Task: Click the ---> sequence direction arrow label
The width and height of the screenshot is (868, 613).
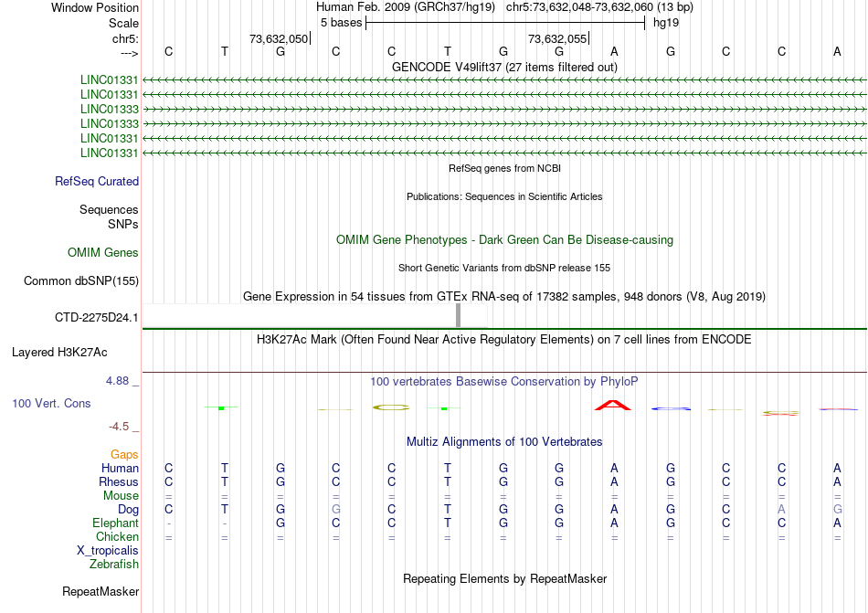Action: [x=130, y=53]
